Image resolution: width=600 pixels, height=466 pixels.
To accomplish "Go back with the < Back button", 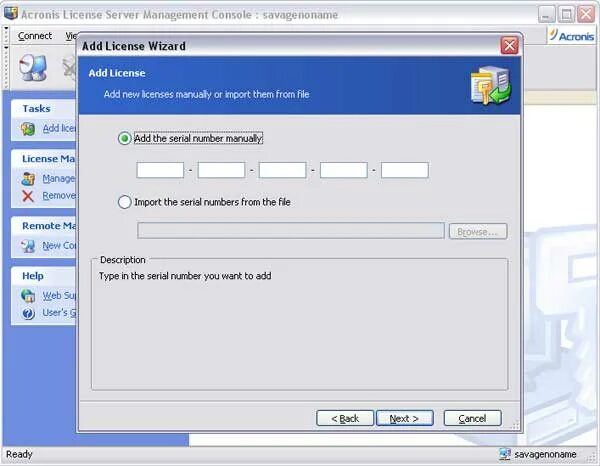I will 345,418.
